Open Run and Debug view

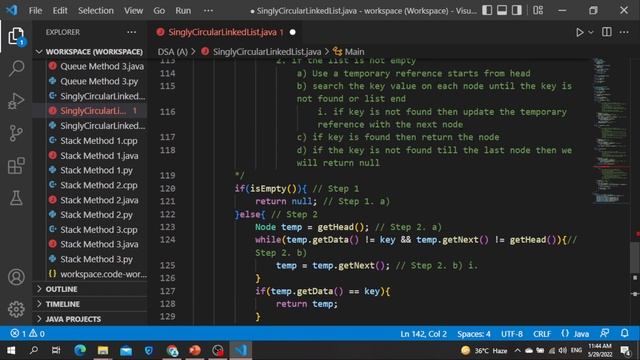point(16,100)
